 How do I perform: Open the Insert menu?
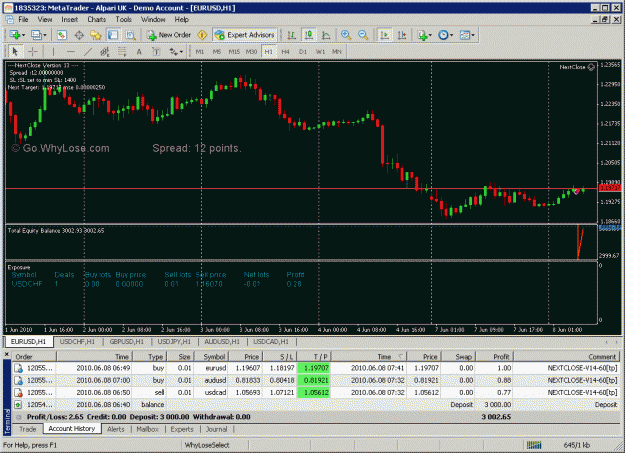(x=69, y=20)
